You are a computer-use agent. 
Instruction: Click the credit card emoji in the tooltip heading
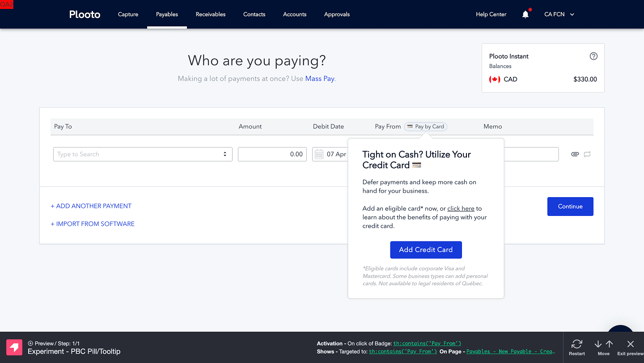416,165
